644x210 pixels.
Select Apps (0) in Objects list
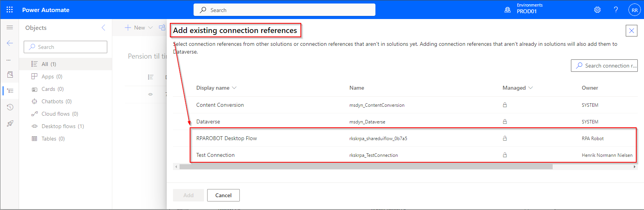pos(65,76)
